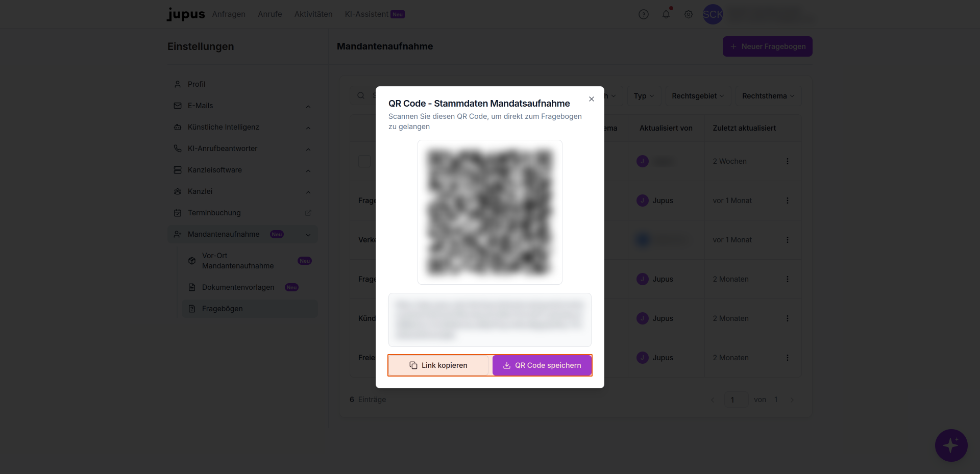The height and width of the screenshot is (474, 980).
Task: Click the blurred QR code image
Action: [490, 212]
